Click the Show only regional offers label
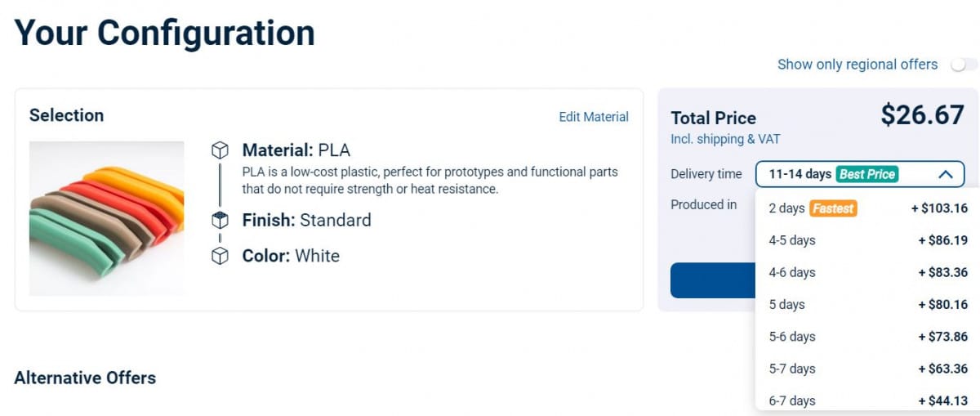 [x=857, y=65]
